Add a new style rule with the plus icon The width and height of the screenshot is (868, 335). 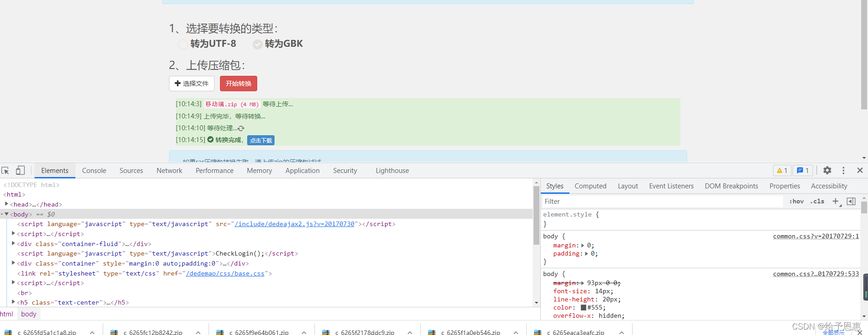[x=836, y=201]
